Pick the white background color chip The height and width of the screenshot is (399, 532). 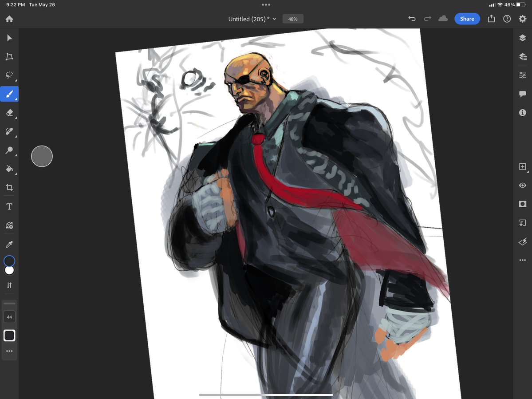[x=9, y=270]
